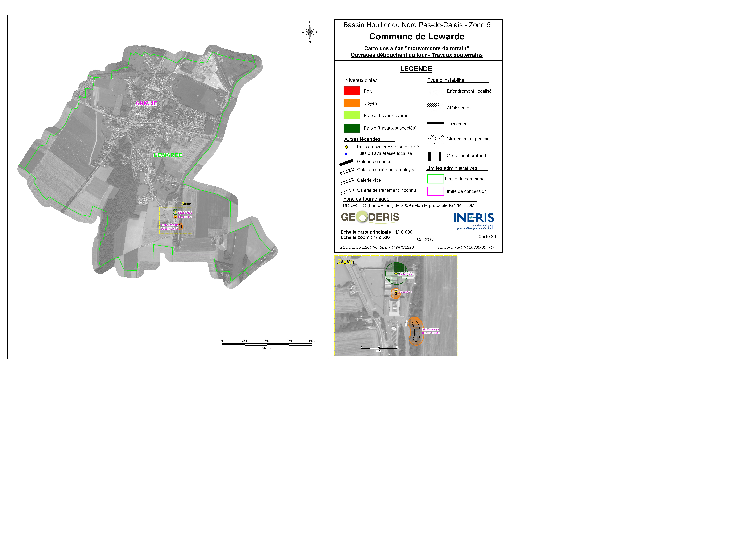Click the dotted Galerie de traitement inconnu symbol

click(347, 191)
